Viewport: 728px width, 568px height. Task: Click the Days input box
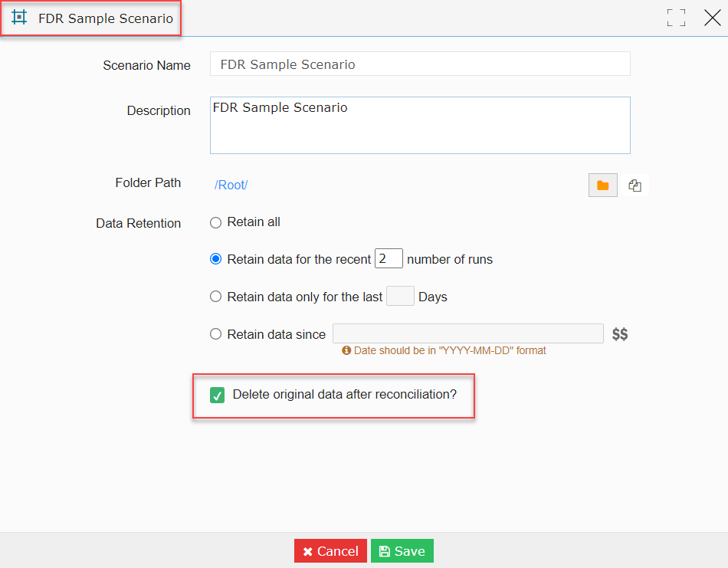click(x=400, y=296)
